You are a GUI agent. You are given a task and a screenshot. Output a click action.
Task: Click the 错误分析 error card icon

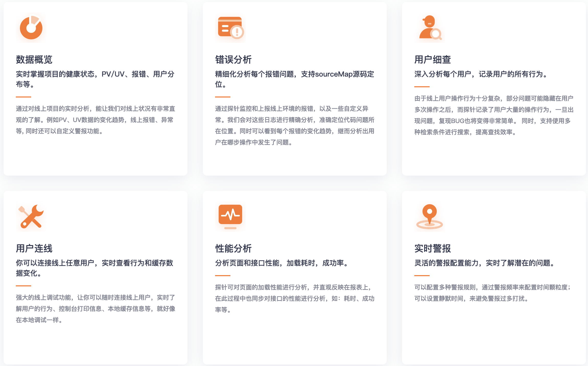pyautogui.click(x=230, y=28)
